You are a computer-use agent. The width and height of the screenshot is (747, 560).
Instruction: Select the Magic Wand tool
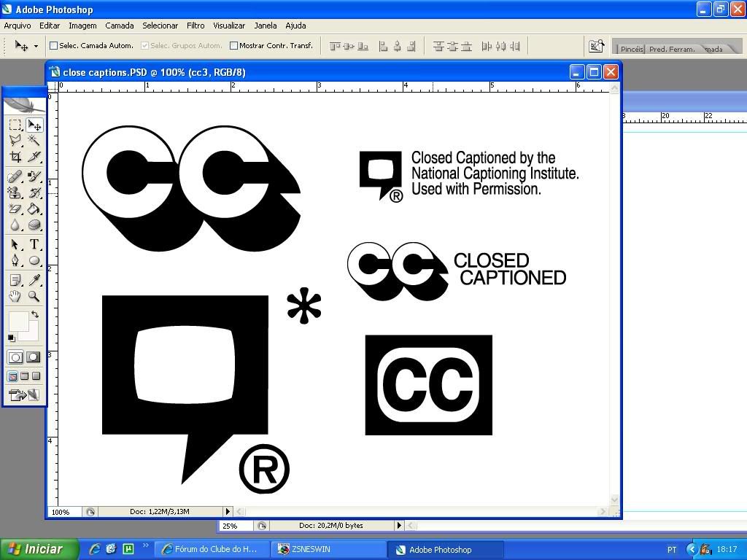pyautogui.click(x=34, y=140)
